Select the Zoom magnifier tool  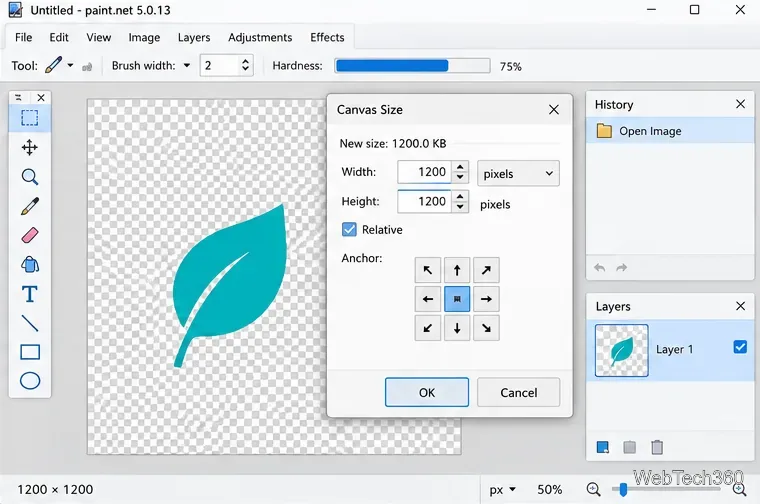click(x=30, y=177)
